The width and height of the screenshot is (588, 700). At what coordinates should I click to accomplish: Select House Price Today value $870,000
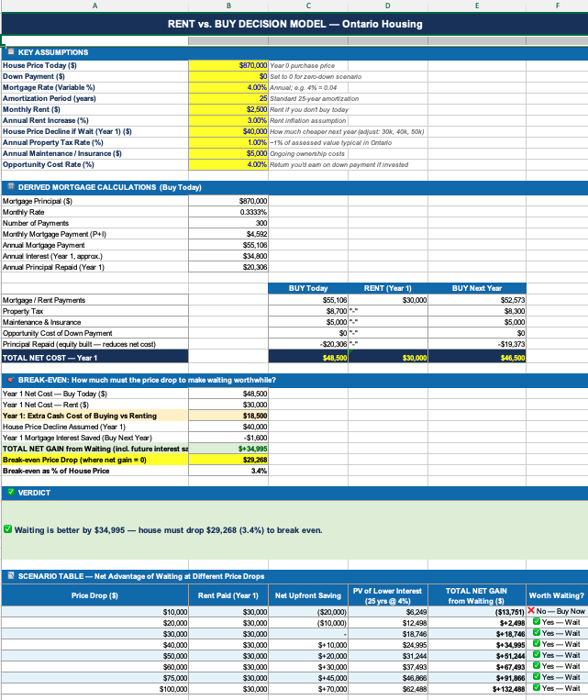tap(228, 66)
